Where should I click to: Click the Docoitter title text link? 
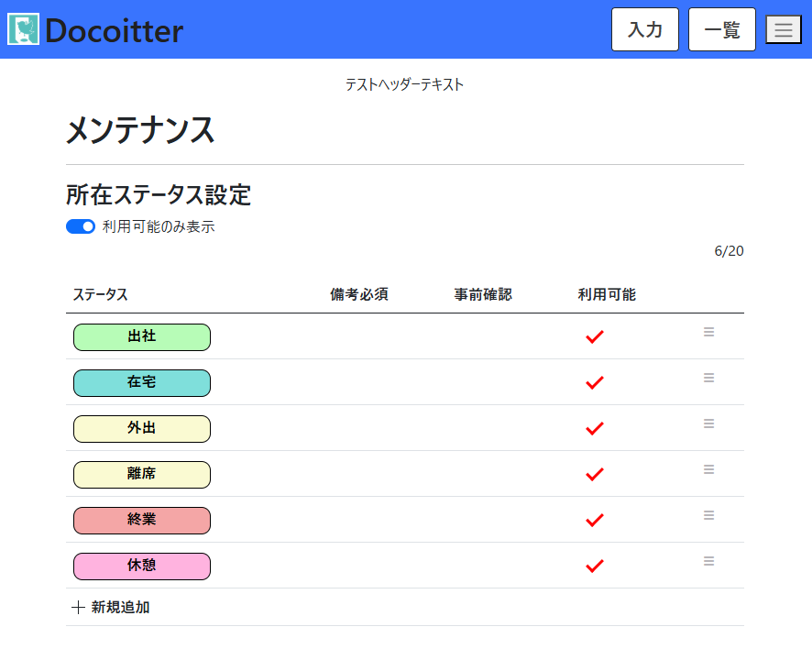[x=114, y=31]
